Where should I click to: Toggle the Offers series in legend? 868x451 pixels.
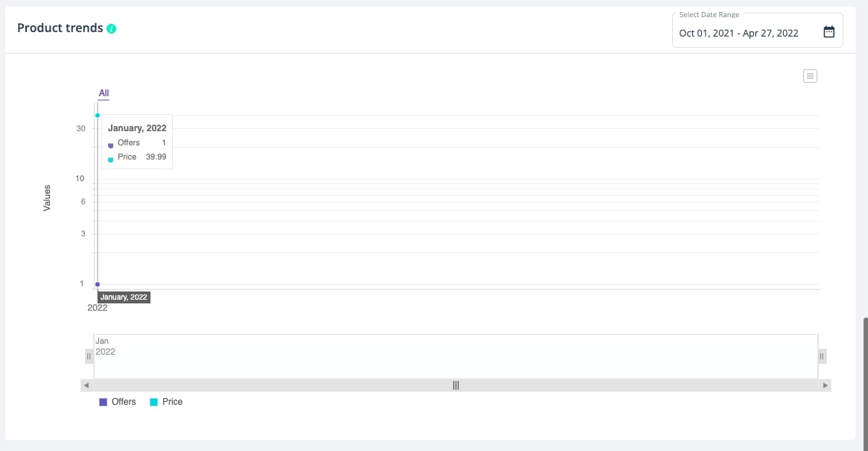pyautogui.click(x=118, y=402)
